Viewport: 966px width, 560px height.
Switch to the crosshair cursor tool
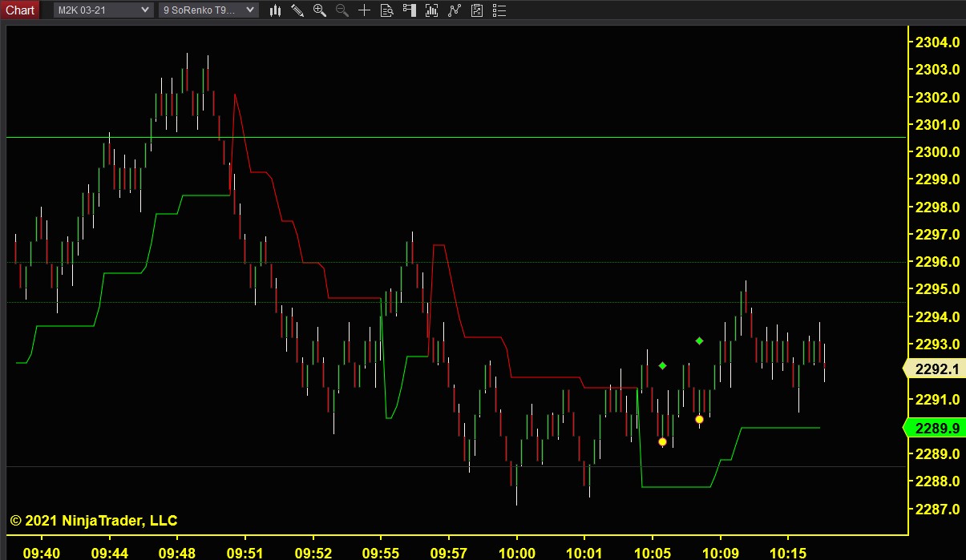[x=364, y=10]
